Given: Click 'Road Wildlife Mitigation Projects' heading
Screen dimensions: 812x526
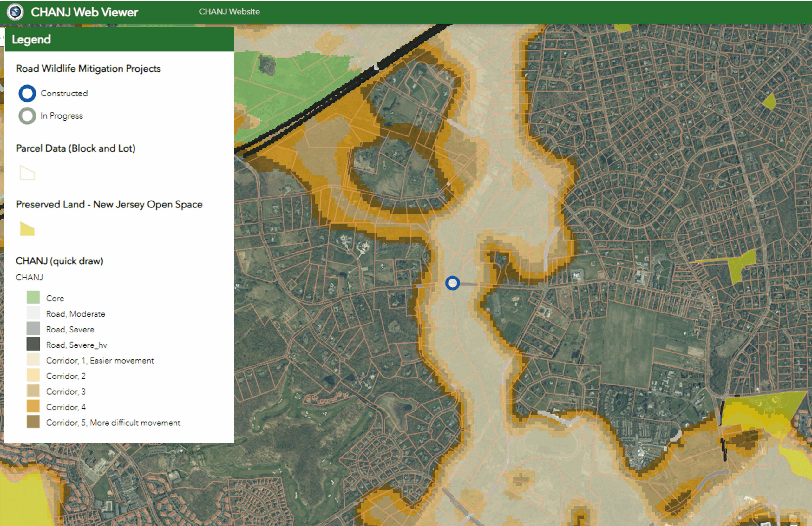Looking at the screenshot, I should (x=88, y=69).
